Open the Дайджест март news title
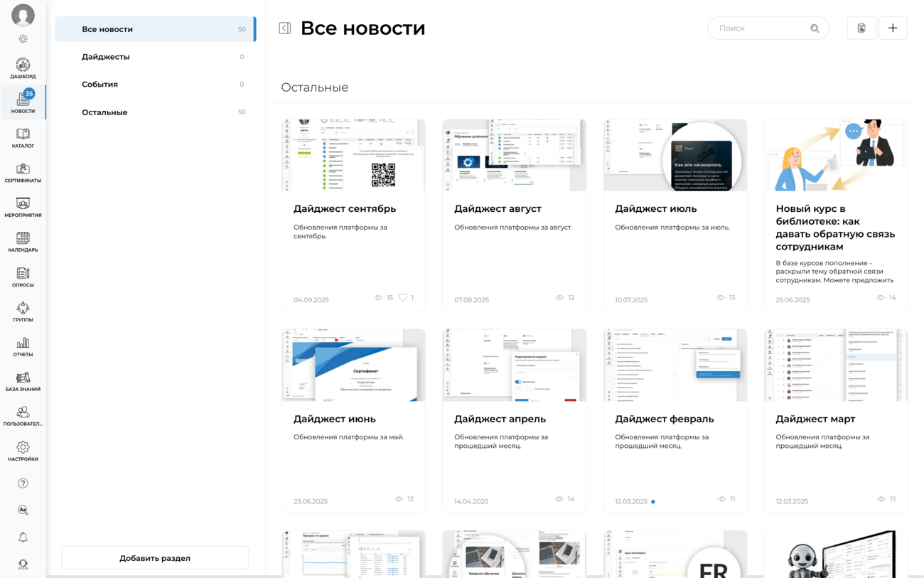Image resolution: width=924 pixels, height=578 pixels. point(815,419)
